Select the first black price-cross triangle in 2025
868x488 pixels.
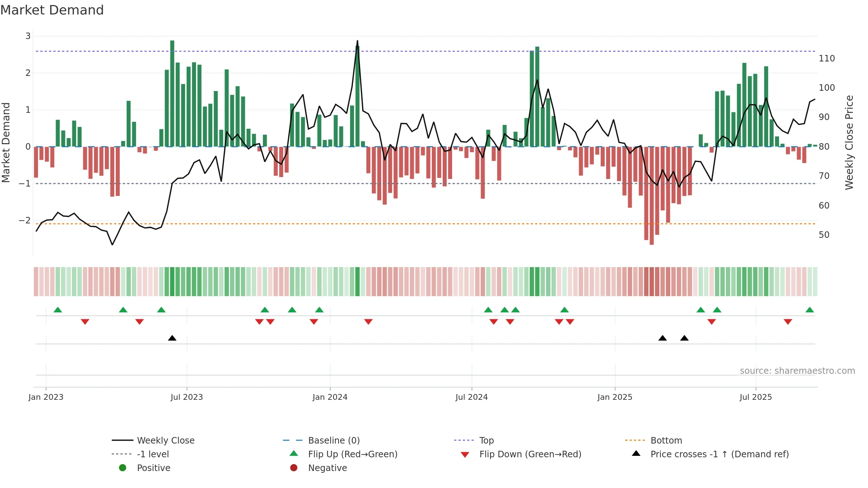[x=663, y=338]
